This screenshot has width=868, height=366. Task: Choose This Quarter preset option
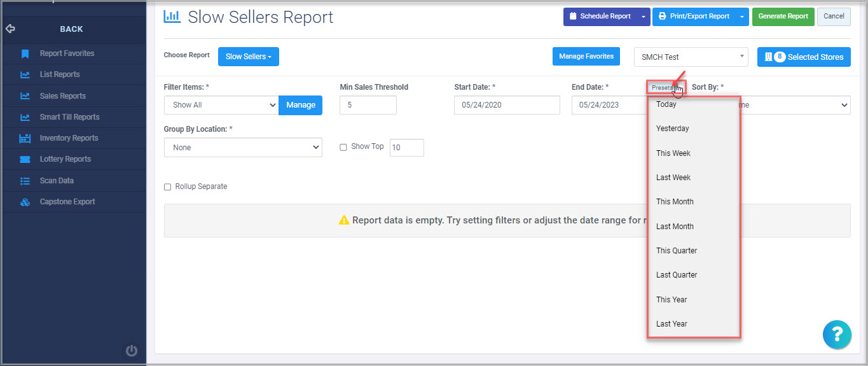pos(677,251)
